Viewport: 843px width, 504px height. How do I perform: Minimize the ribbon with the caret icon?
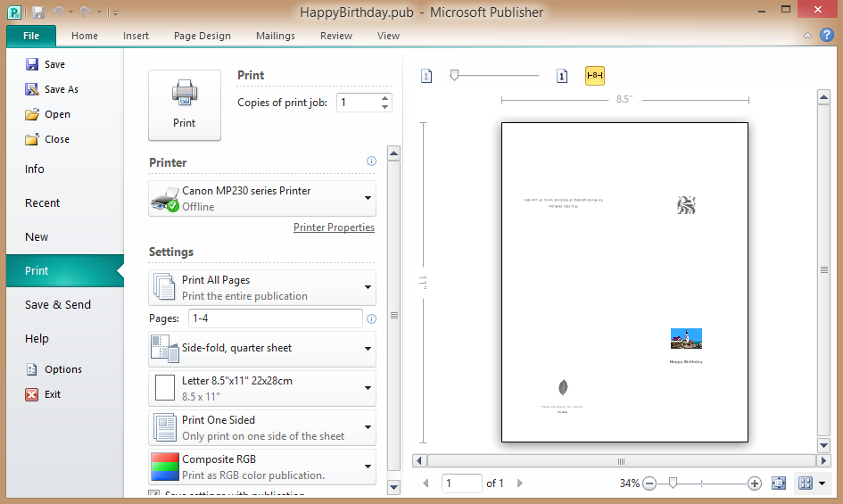(807, 36)
